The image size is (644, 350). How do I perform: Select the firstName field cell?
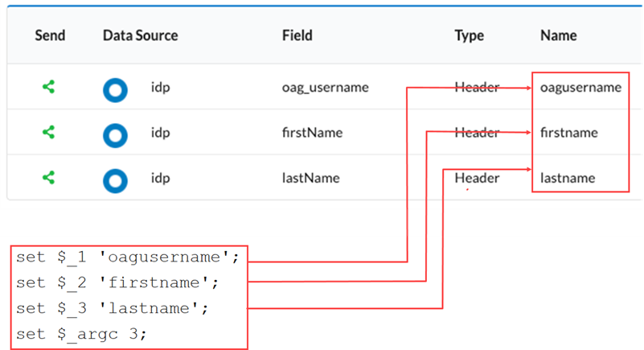click(x=312, y=132)
